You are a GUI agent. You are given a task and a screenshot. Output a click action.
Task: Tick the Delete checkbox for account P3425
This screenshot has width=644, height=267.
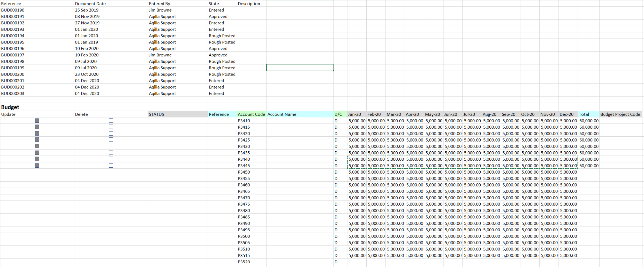pyautogui.click(x=111, y=140)
